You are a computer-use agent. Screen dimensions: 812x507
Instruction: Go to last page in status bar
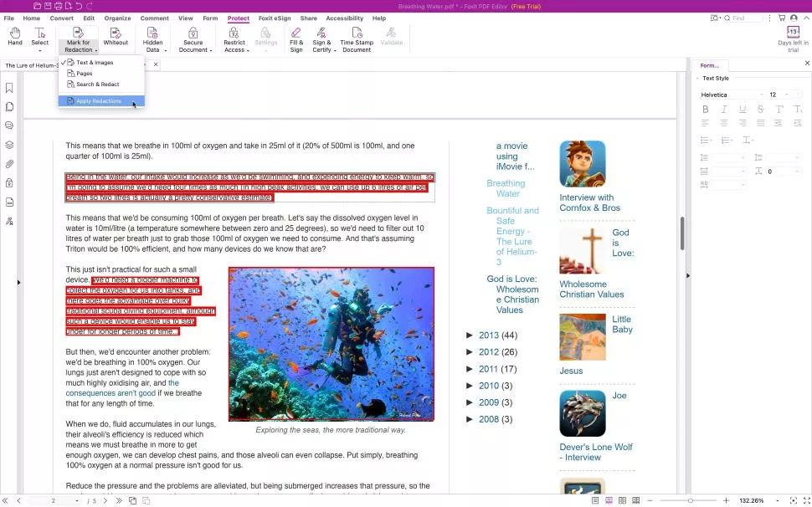119,501
